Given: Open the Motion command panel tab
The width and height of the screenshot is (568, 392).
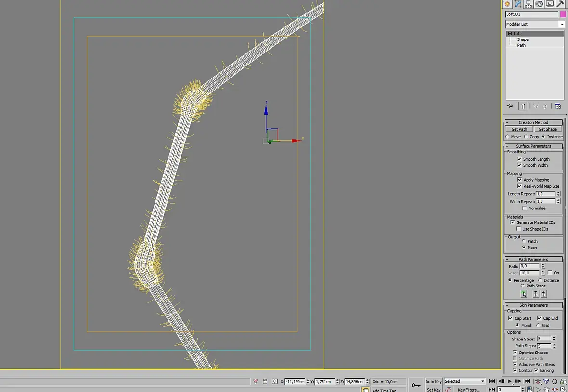Looking at the screenshot, I should point(540,4).
